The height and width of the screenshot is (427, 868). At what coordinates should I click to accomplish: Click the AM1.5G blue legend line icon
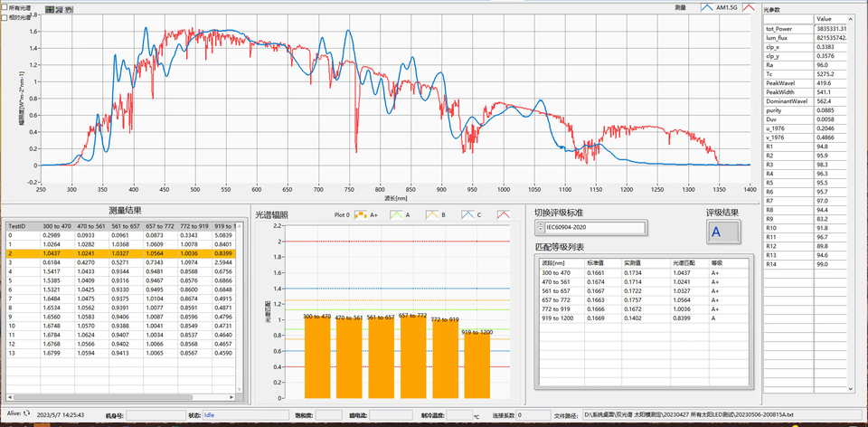coord(707,7)
